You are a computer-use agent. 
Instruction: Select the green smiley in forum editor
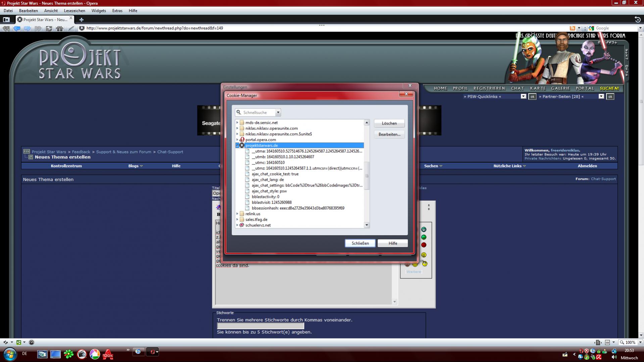click(x=424, y=237)
